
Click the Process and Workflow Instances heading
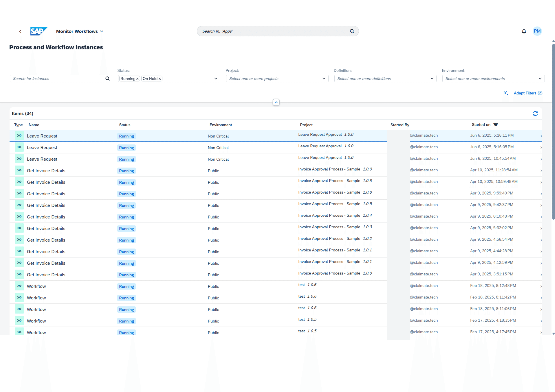[56, 47]
